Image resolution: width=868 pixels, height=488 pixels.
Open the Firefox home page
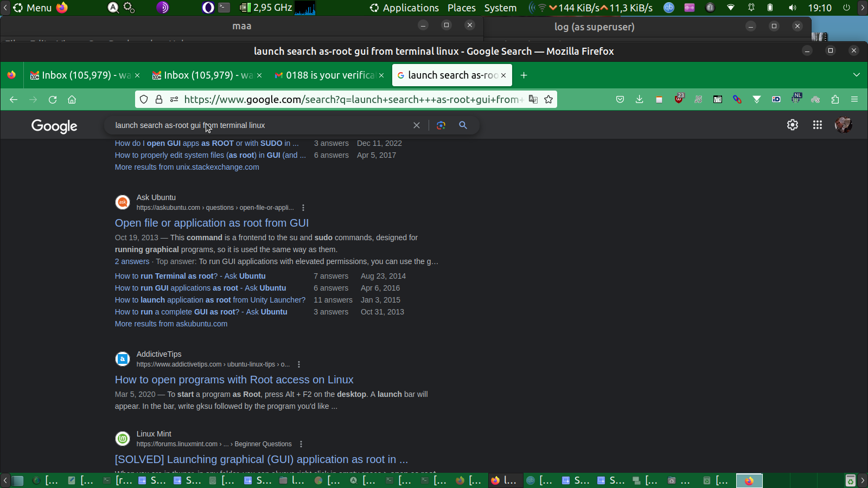(x=72, y=100)
